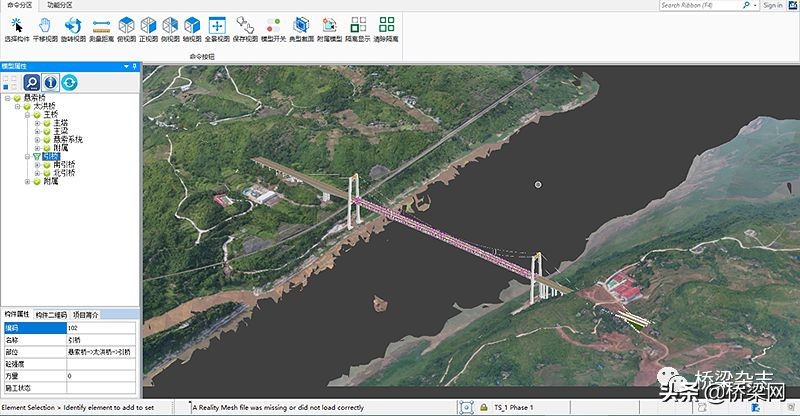Image resolution: width=800 pixels, height=416 pixels.
Task: Expand the 北引桥 tree node
Action: click(x=37, y=173)
